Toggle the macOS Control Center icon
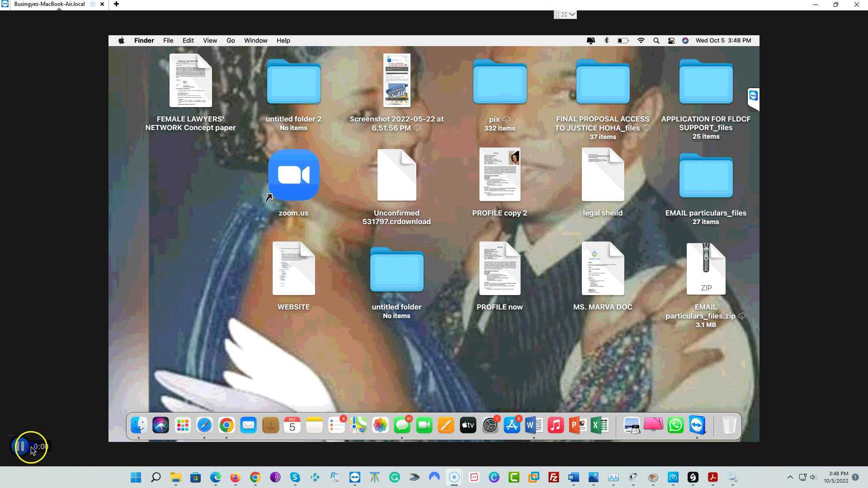 pyautogui.click(x=671, y=41)
